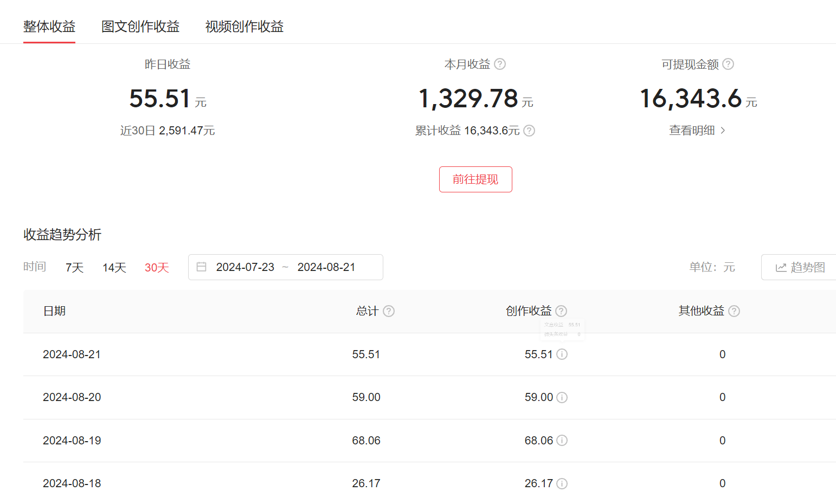Click info icon beside 26.17 创作收益
The height and width of the screenshot is (504, 836).
point(562,483)
